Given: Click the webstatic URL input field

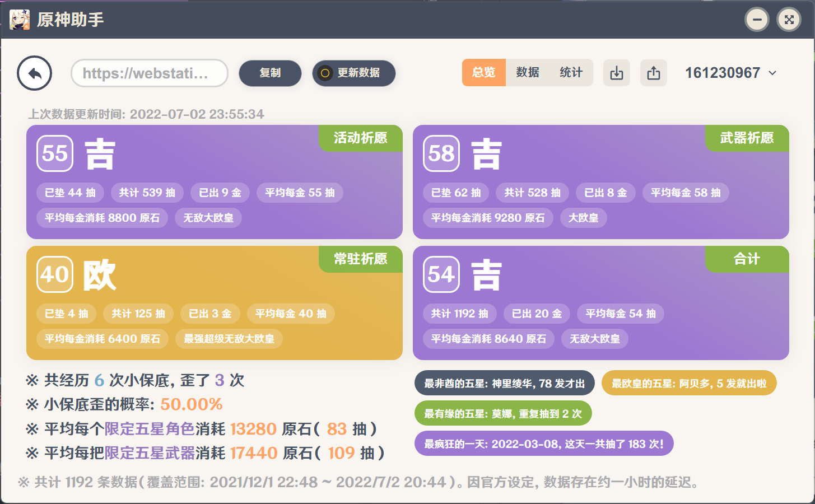Looking at the screenshot, I should 149,73.
